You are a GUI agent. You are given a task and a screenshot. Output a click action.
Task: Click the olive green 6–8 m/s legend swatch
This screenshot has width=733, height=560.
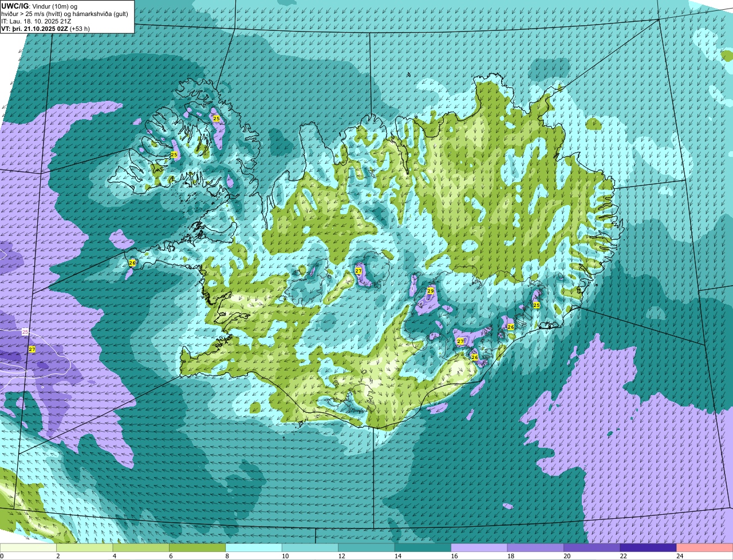[198, 547]
